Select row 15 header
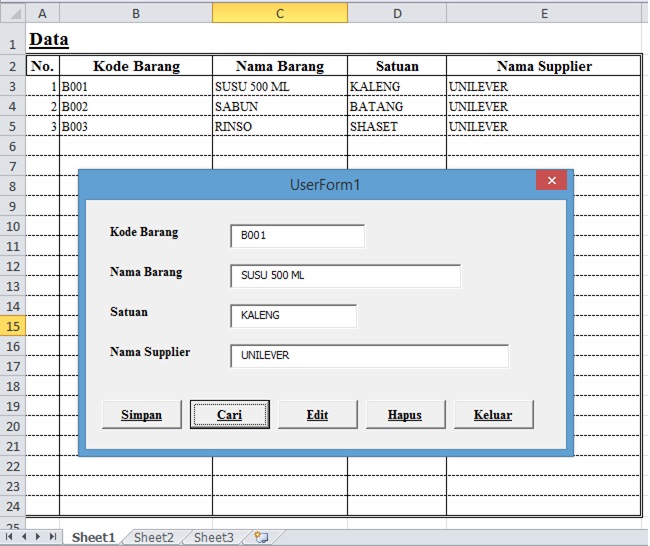Viewport: 650px width, 546px height. [x=13, y=326]
